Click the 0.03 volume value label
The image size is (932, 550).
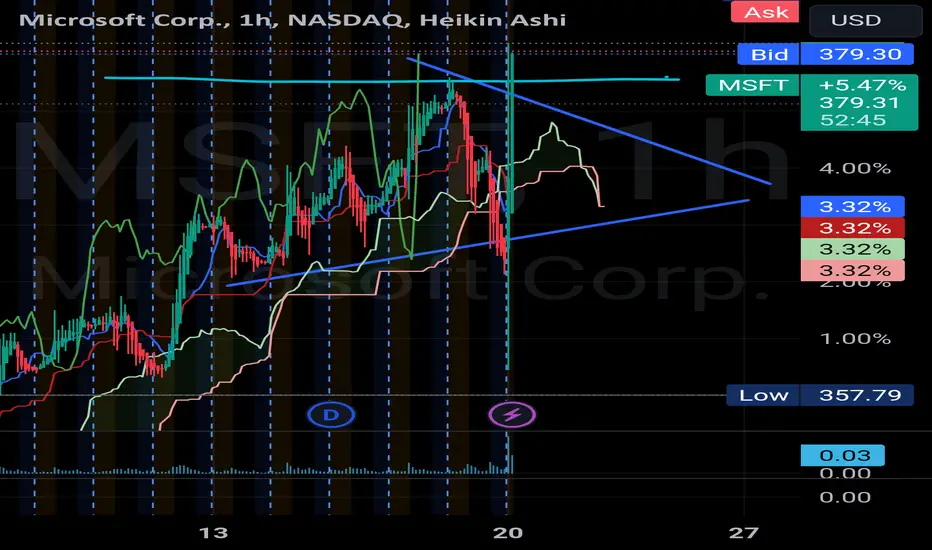tap(842, 455)
